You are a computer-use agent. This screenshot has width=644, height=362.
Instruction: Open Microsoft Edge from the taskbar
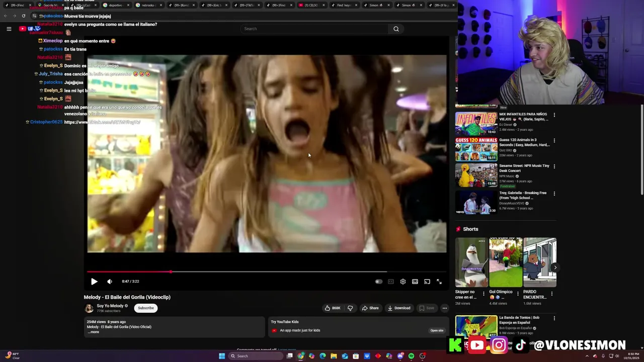click(323, 356)
